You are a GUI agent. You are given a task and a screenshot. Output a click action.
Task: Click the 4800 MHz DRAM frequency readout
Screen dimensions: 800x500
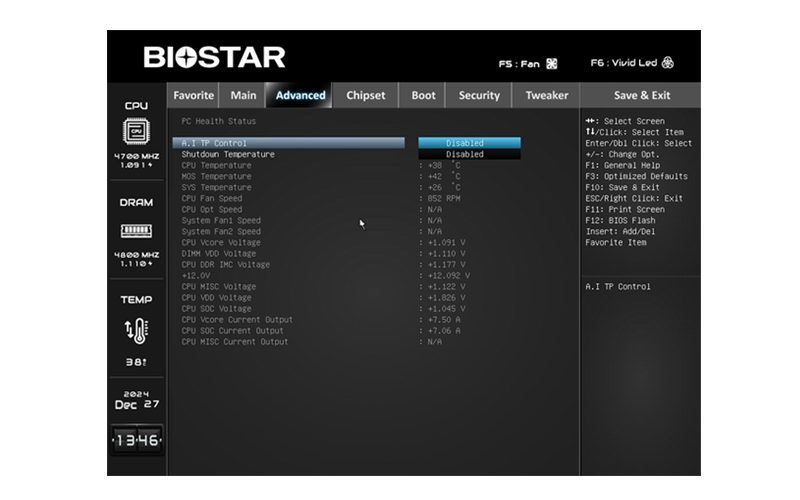[136, 255]
